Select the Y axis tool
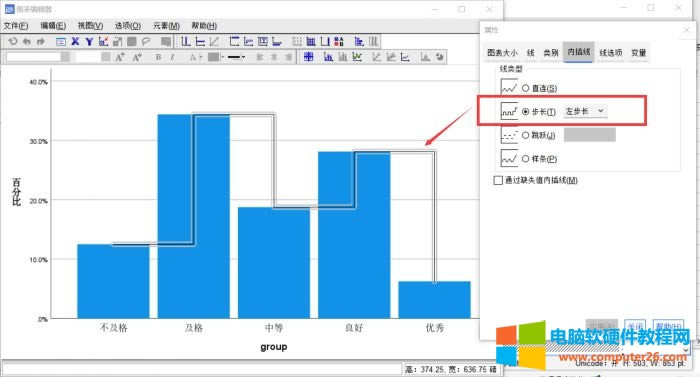Image resolution: width=700 pixels, height=377 pixels. 89,42
